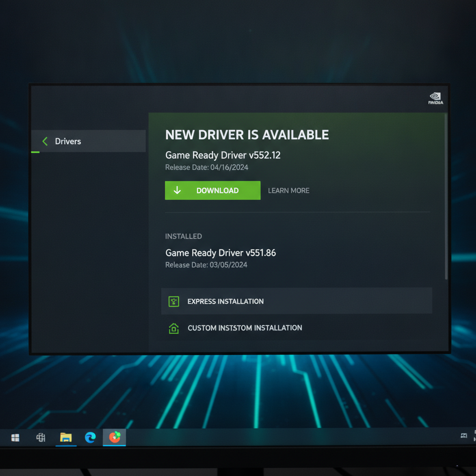
Task: Open the LEARN MORE link
Action: pyautogui.click(x=289, y=191)
